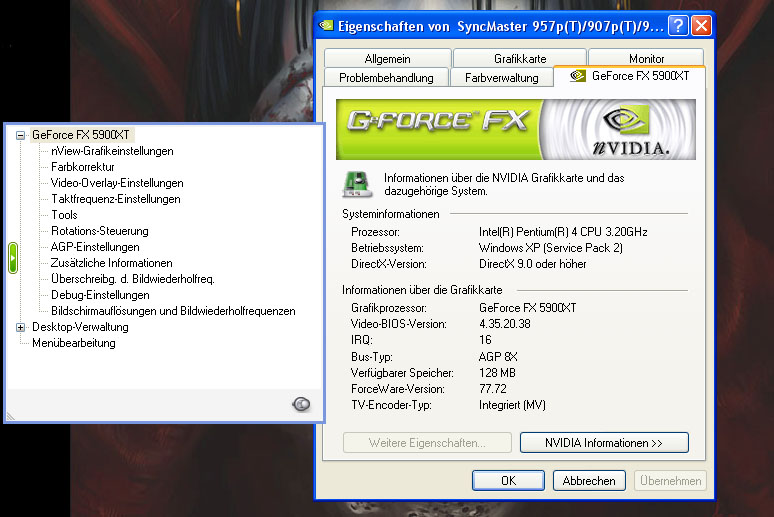Close the Eigenschaften dialog with the X

(x=701, y=25)
